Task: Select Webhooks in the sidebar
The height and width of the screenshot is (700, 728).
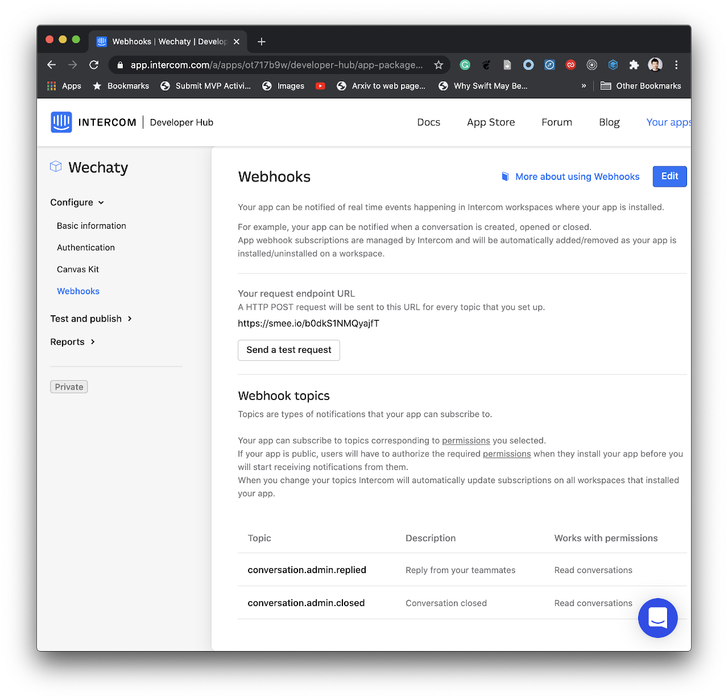Action: pyautogui.click(x=78, y=291)
